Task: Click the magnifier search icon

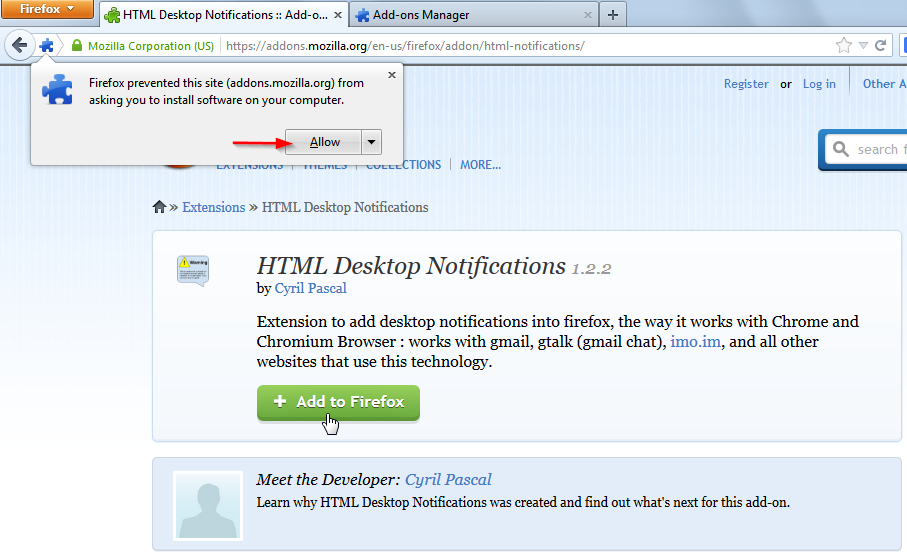Action: 840,149
